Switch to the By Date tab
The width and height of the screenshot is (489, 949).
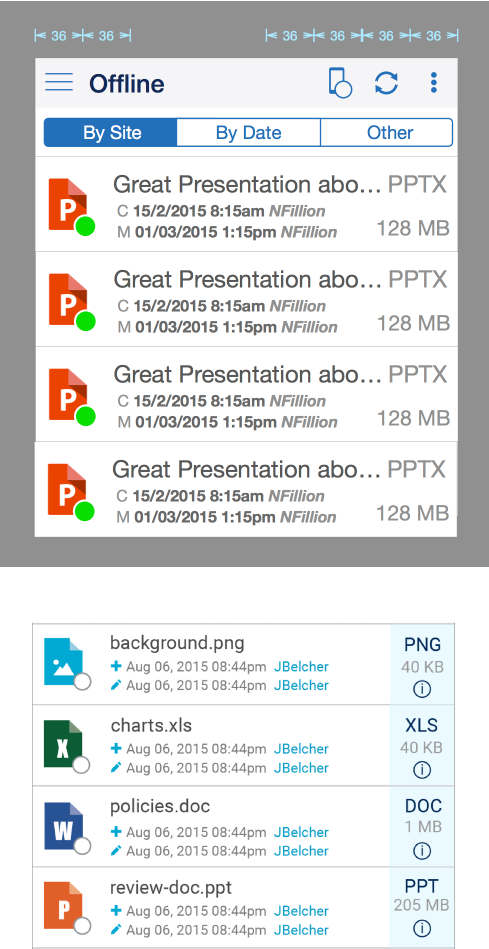coord(249,133)
